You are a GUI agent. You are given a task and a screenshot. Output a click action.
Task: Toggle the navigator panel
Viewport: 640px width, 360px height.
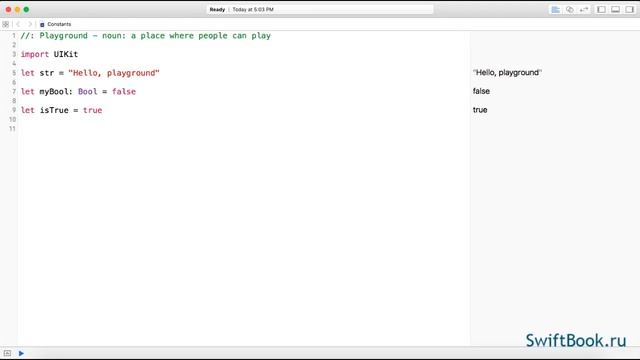click(601, 9)
